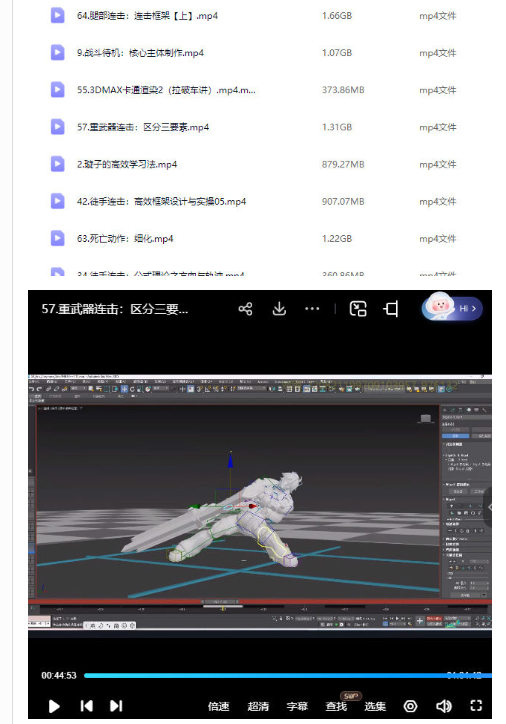Click the crop-frame icon in player header
Viewport: 506px width, 724px height.
click(x=391, y=309)
